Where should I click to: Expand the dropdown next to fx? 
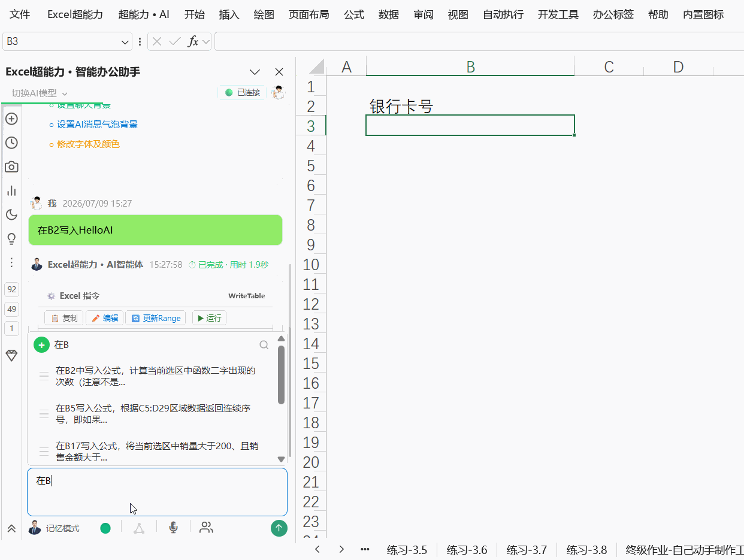(206, 42)
